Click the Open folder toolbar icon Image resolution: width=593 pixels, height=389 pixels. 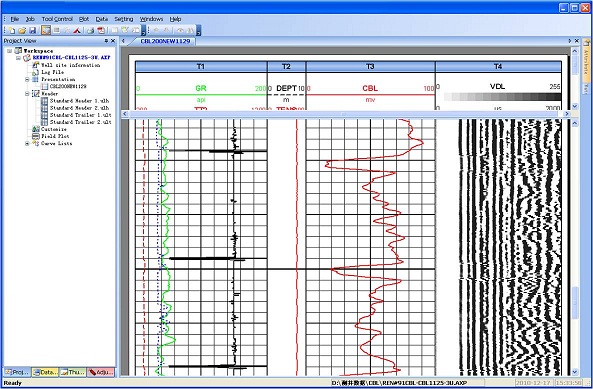click(22, 30)
